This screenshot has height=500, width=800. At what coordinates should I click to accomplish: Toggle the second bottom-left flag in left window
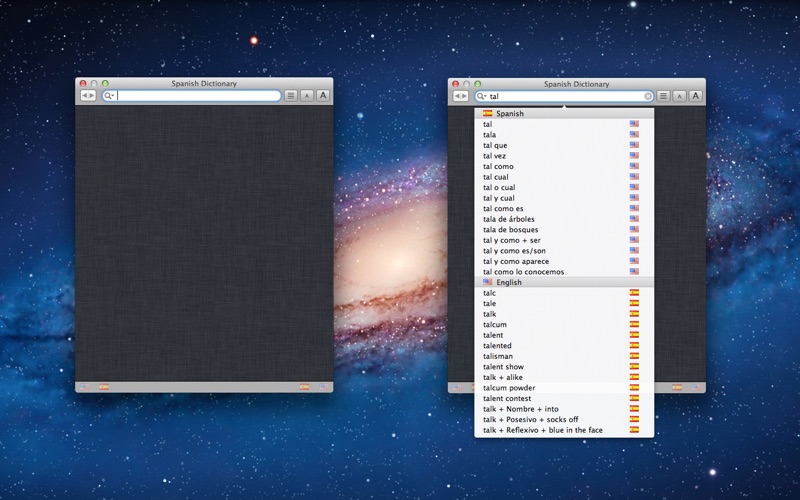(x=104, y=386)
